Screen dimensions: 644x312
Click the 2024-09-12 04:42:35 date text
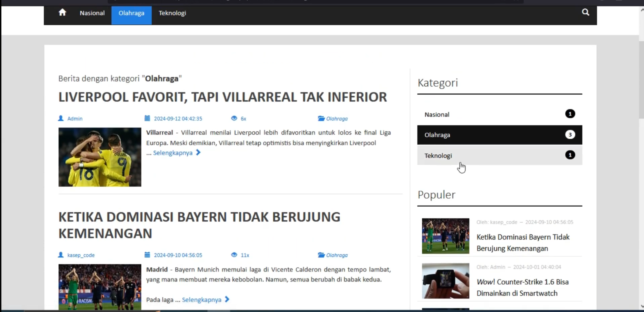click(x=178, y=119)
